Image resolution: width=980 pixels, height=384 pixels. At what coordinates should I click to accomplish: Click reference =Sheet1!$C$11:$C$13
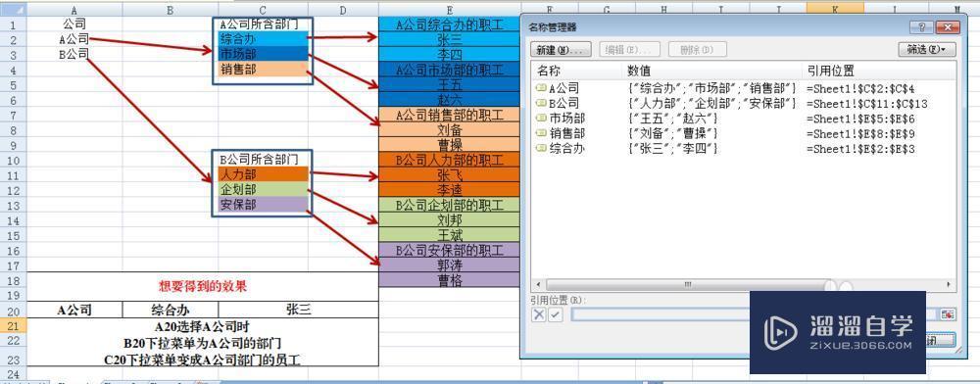pyautogui.click(x=867, y=103)
